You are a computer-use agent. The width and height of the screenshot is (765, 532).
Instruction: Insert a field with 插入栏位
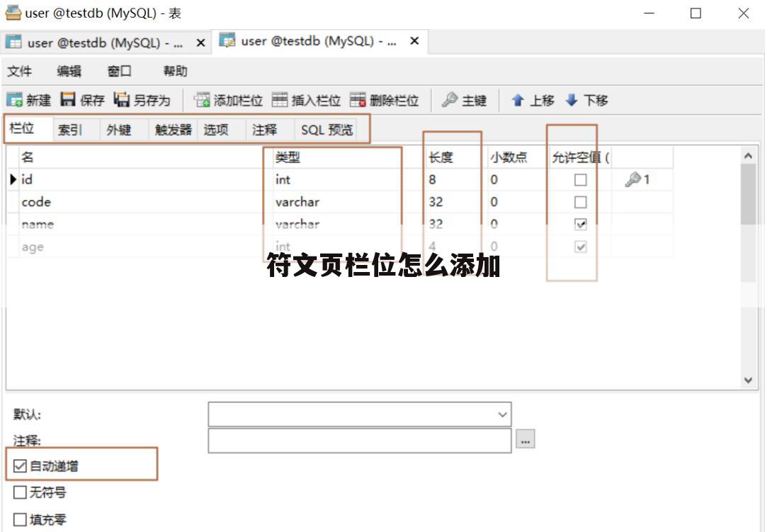[307, 100]
